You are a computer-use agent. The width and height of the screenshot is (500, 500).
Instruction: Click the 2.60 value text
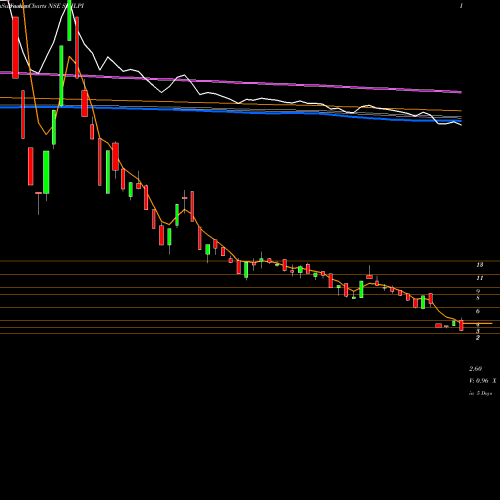click(x=476, y=369)
